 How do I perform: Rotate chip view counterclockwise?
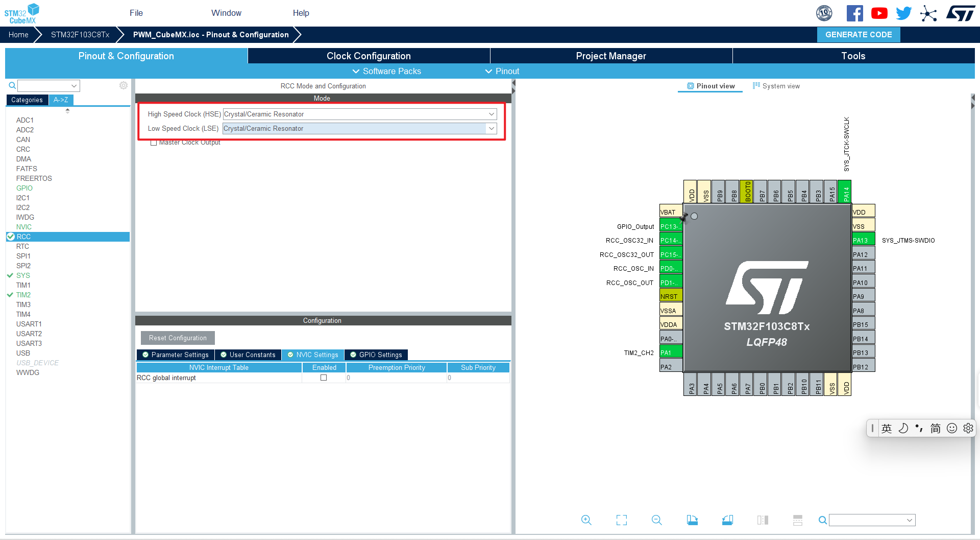[x=727, y=520]
